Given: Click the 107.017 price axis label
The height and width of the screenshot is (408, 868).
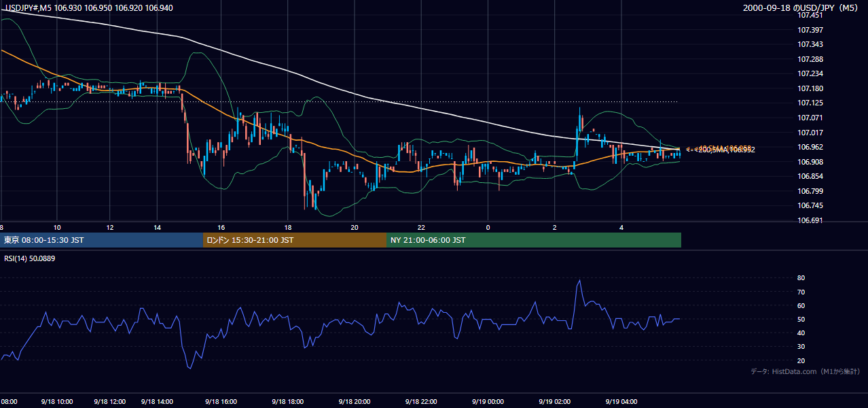Looking at the screenshot, I should click(x=811, y=133).
